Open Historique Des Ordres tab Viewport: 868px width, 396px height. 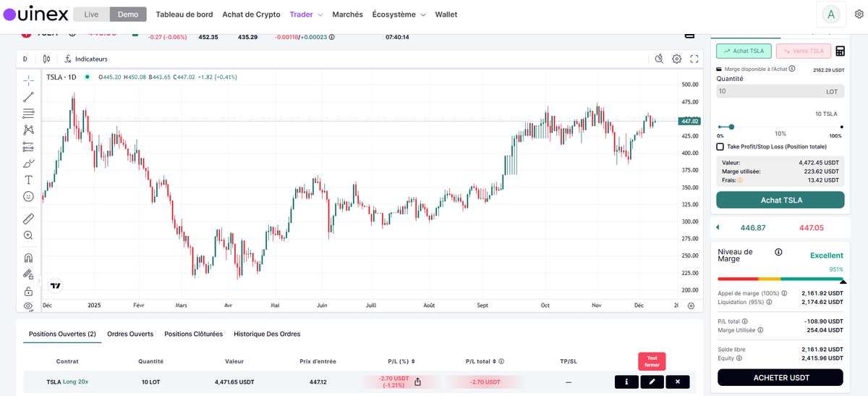(x=267, y=334)
